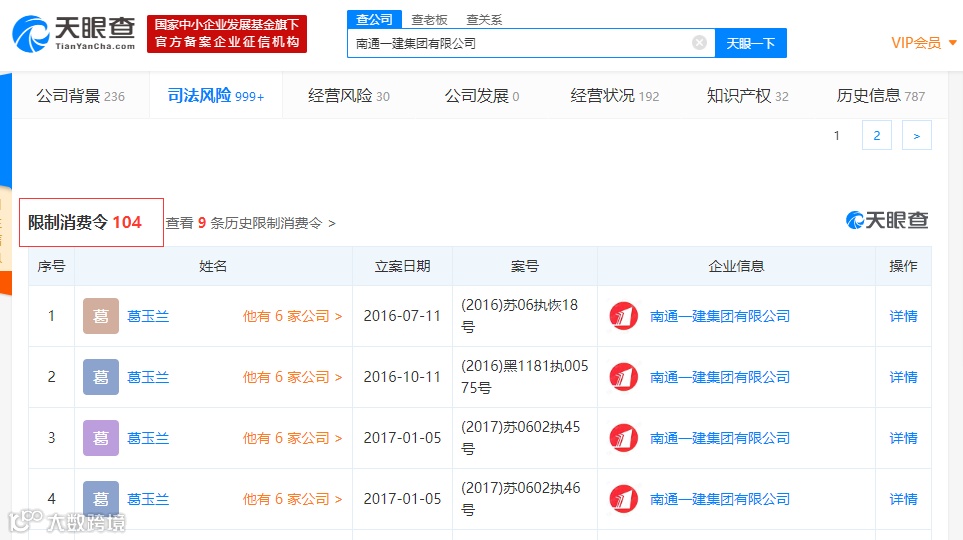Open 葛玉兰 name link in row 4
Viewport: 963px width, 540px height.
pos(148,499)
